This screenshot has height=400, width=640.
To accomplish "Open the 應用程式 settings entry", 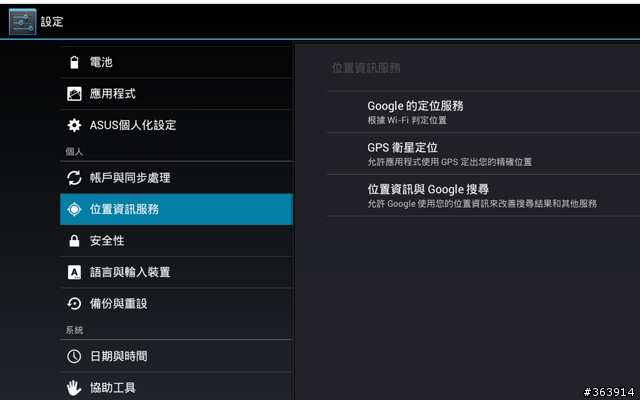I will pos(176,94).
